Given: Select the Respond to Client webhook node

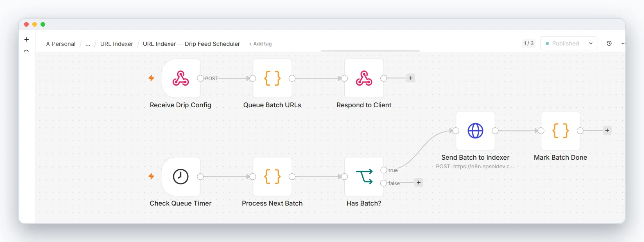Looking at the screenshot, I should point(364,78).
